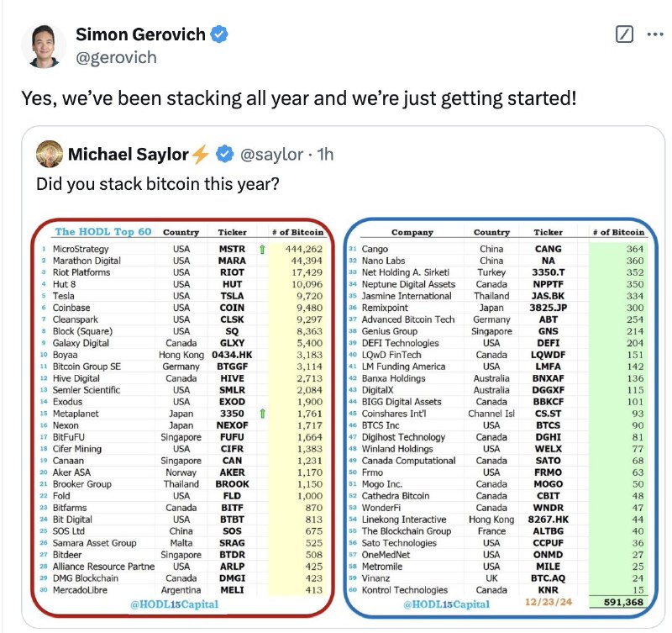Open the quoted text 'Did you stack bitcoin this year?'
The width and height of the screenshot is (672, 633).
click(x=158, y=184)
